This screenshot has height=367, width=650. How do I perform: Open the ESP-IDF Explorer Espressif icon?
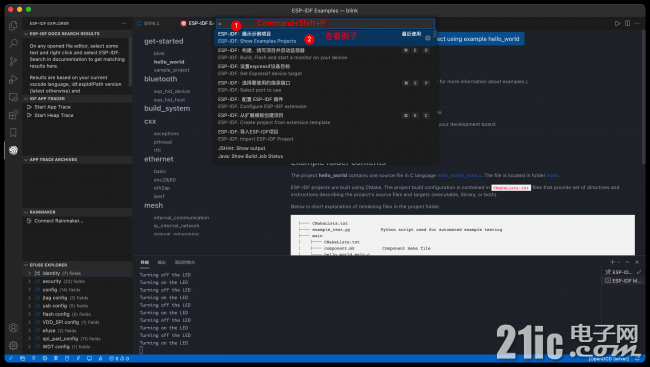(x=13, y=150)
